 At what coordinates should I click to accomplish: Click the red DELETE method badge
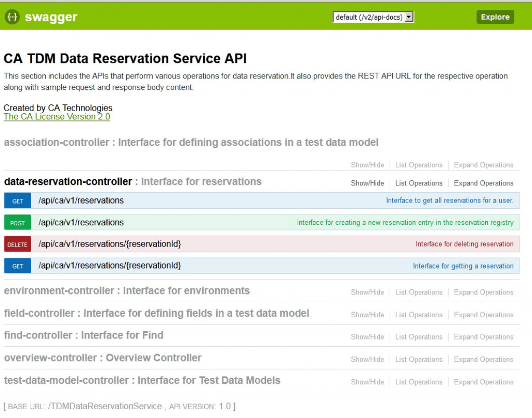click(x=18, y=245)
